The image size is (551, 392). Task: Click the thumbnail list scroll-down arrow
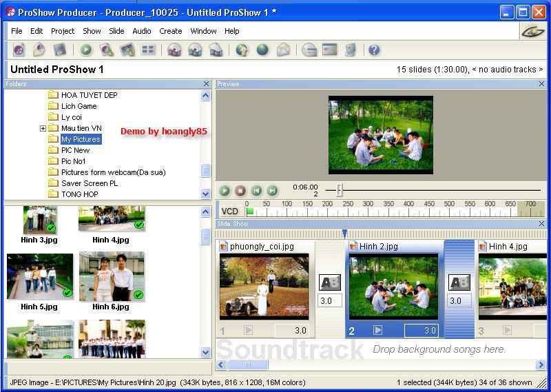(205, 352)
